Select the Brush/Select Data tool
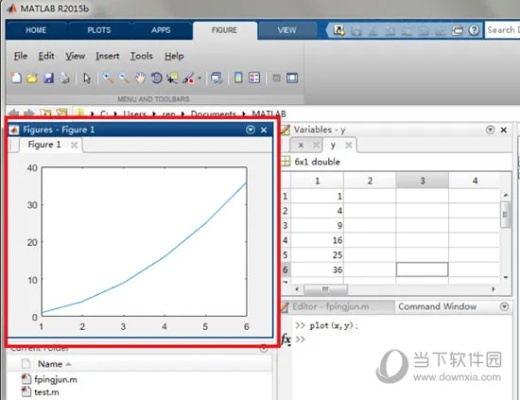 188,78
